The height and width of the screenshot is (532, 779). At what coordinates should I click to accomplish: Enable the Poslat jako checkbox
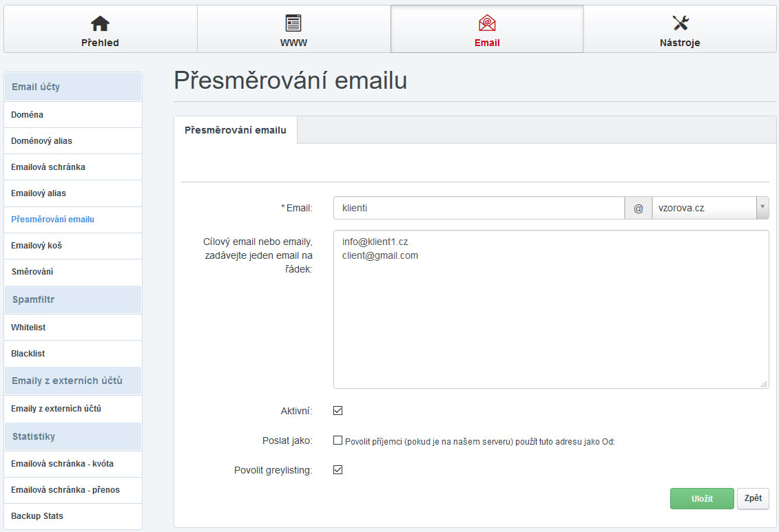337,440
